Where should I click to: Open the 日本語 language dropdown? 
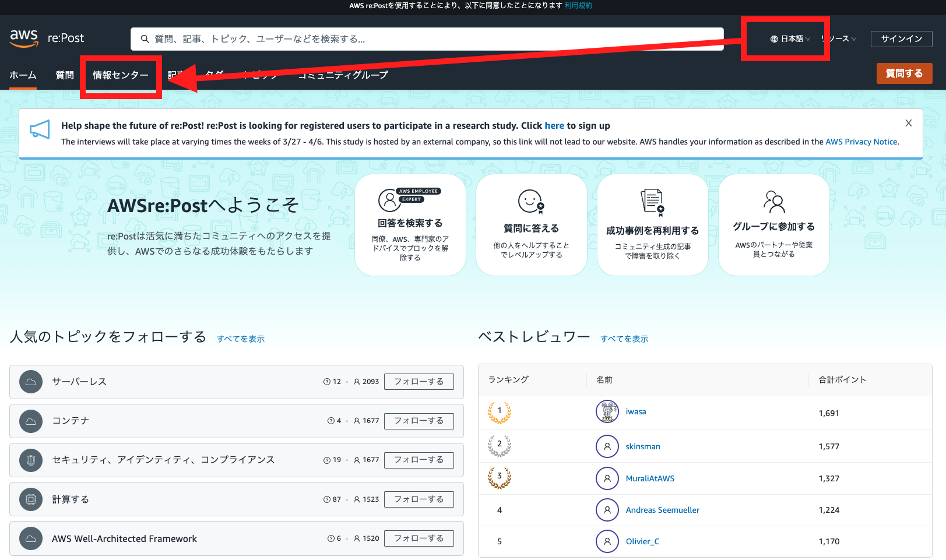point(790,38)
